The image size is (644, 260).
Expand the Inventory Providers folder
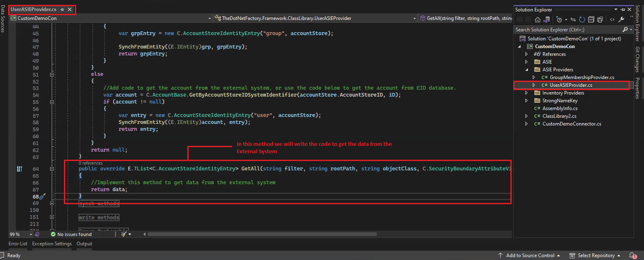tap(526, 93)
